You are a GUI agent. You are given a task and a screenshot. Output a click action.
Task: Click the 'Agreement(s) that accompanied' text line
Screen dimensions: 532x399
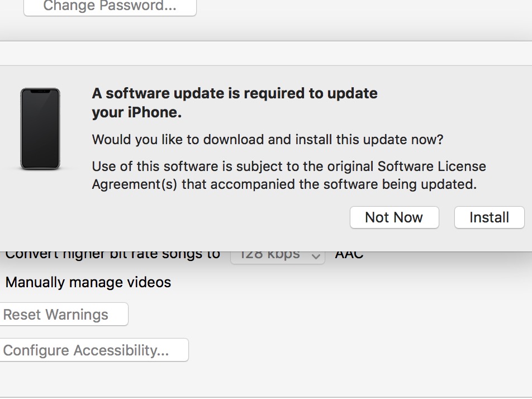284,184
